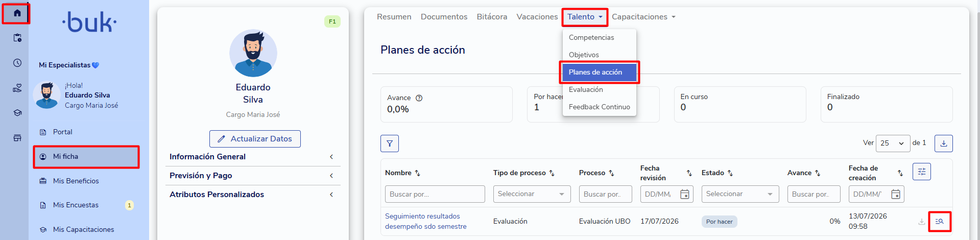
Task: Open Mis Beneficios in sidebar
Action: coord(76,181)
